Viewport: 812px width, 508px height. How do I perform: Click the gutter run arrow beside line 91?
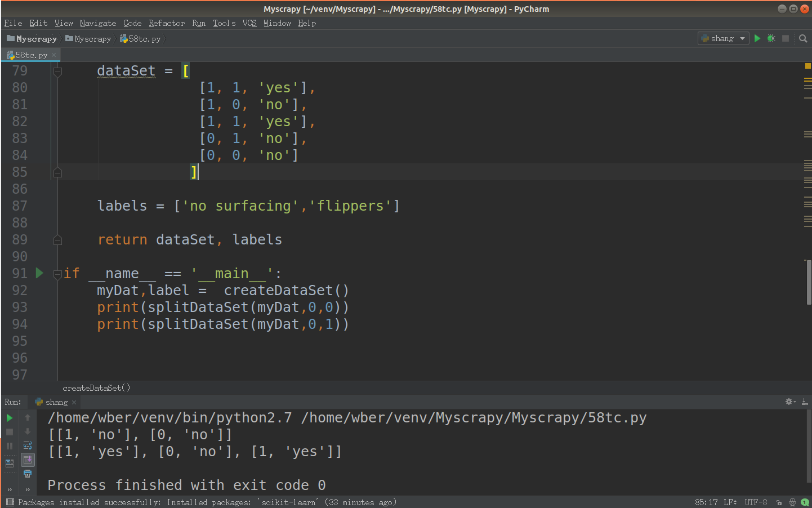point(39,273)
